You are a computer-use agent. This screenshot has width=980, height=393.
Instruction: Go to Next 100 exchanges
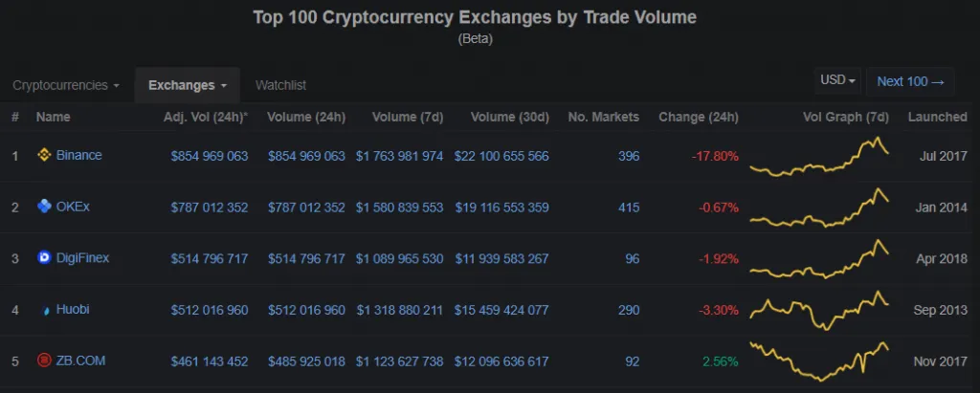pyautogui.click(x=910, y=82)
